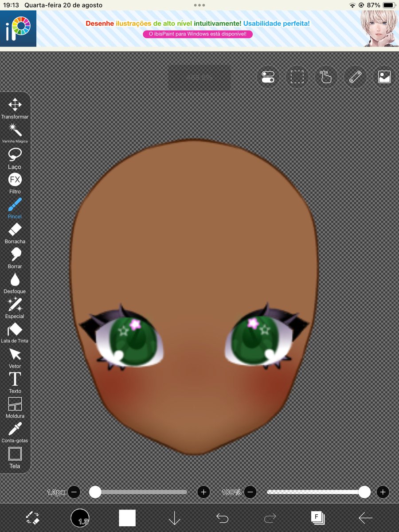Select the Vetor tool
399x532 pixels.
click(x=15, y=358)
